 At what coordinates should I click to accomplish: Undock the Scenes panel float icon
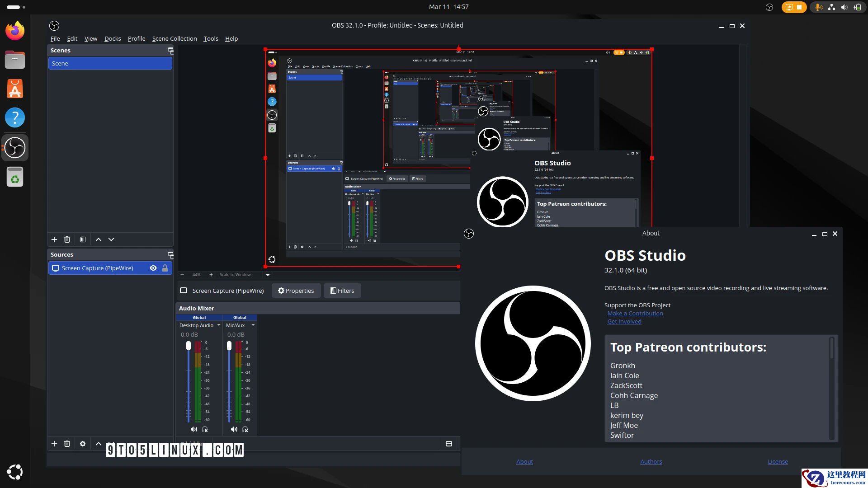pyautogui.click(x=170, y=50)
